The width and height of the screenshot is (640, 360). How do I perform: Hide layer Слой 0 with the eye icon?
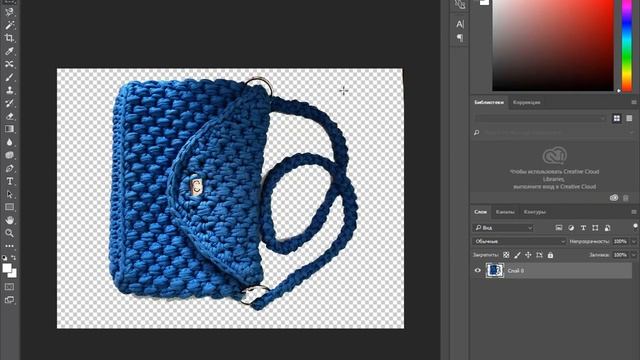pyautogui.click(x=478, y=270)
